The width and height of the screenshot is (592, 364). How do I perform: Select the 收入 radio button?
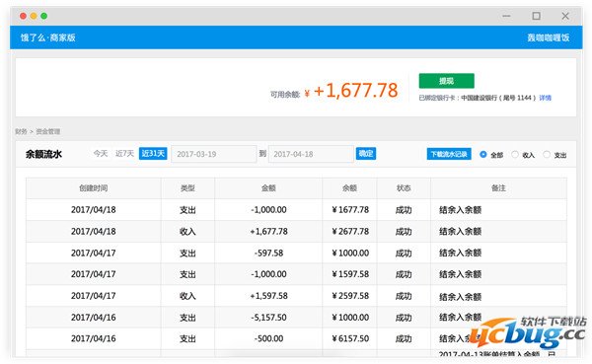[x=515, y=155]
